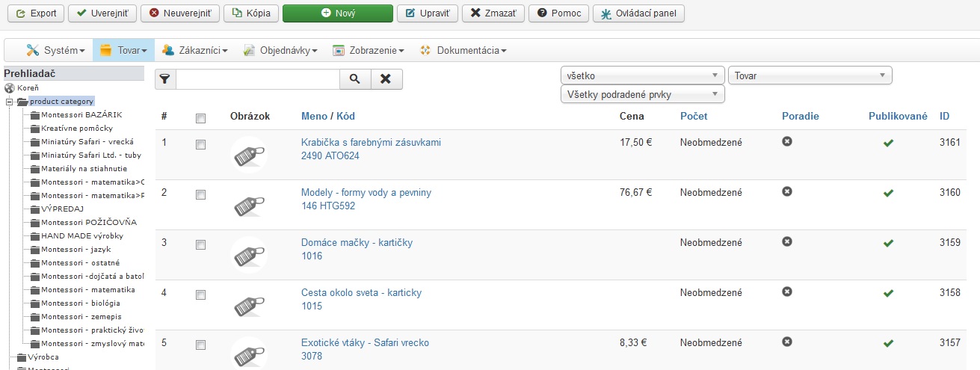Check the box for row 1 Krabička
Screen dimensions: 980x370
pyautogui.click(x=200, y=145)
